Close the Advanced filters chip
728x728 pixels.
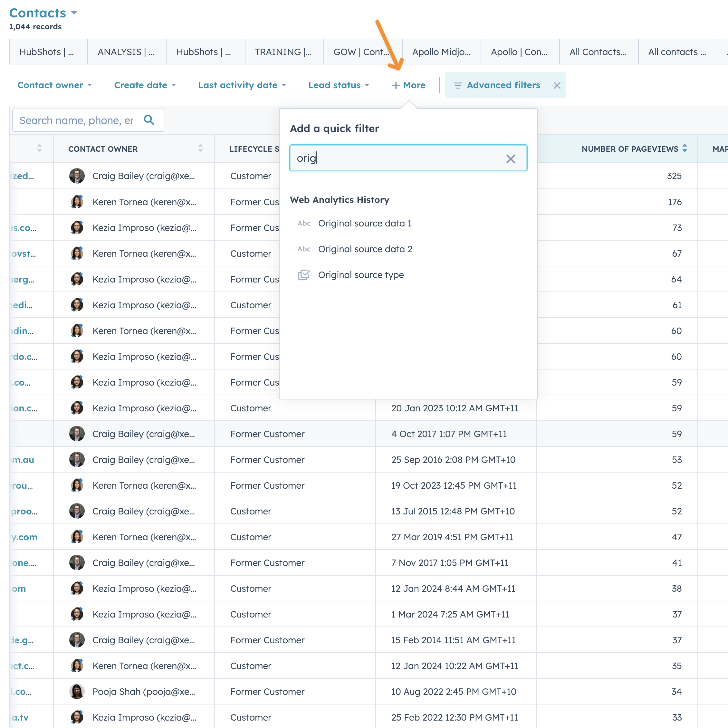click(557, 86)
